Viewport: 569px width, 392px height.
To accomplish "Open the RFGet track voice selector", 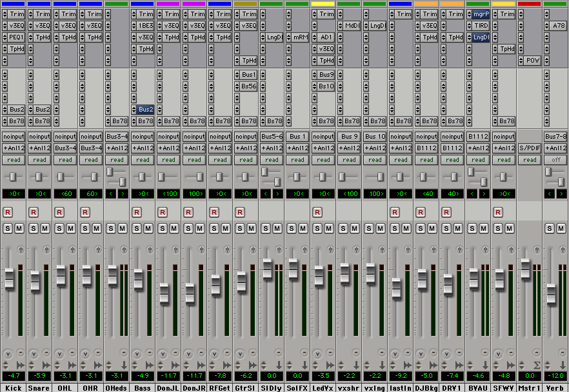I will [x=214, y=353].
